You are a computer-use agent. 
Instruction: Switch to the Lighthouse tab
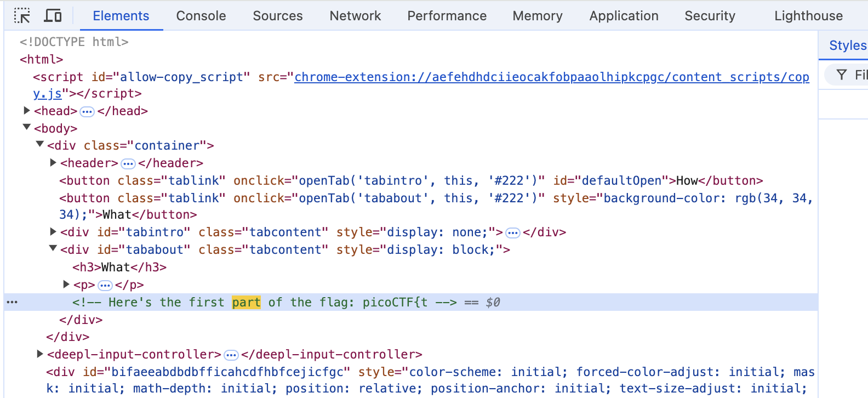pyautogui.click(x=809, y=16)
